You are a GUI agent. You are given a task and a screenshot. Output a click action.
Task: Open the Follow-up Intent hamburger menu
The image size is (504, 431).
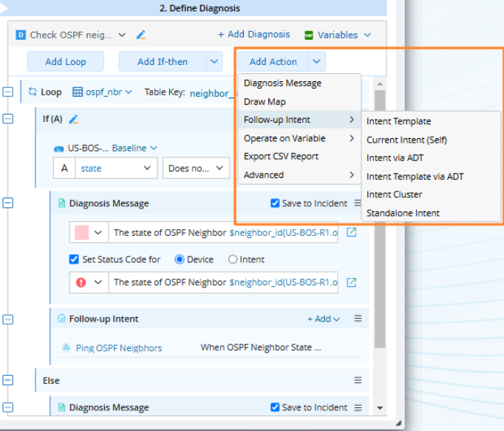pyautogui.click(x=358, y=319)
